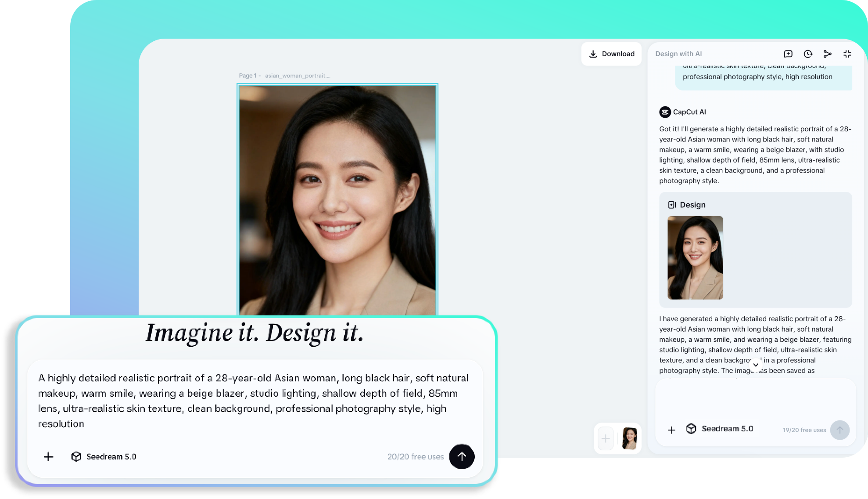
Task: Open Seedream 5.0 selector in side chat
Action: click(720, 429)
